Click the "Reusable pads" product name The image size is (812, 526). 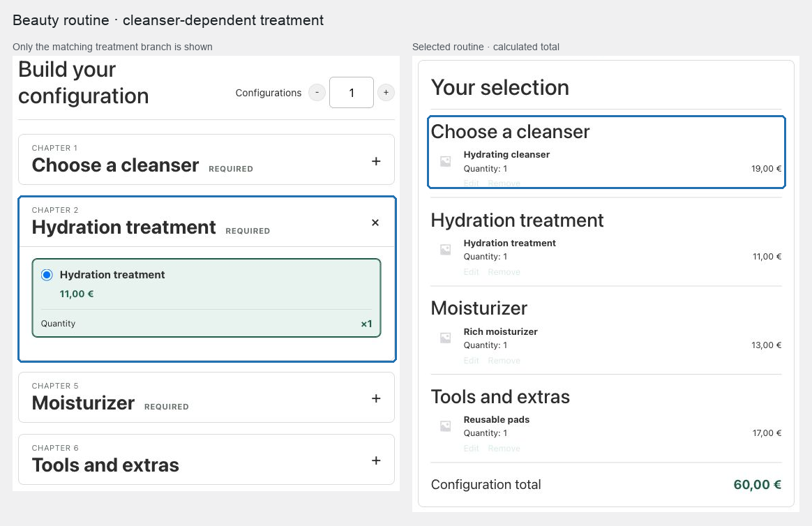tap(497, 419)
